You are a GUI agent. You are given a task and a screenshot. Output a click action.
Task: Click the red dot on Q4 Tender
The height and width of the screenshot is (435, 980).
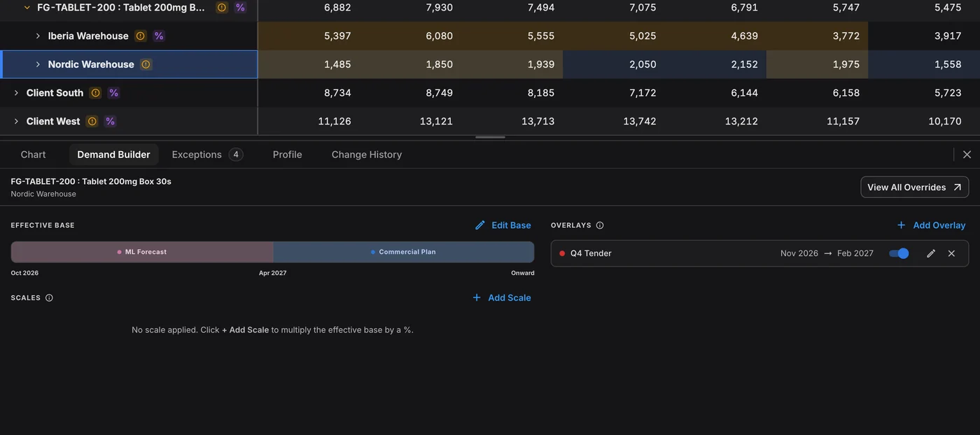tap(562, 253)
